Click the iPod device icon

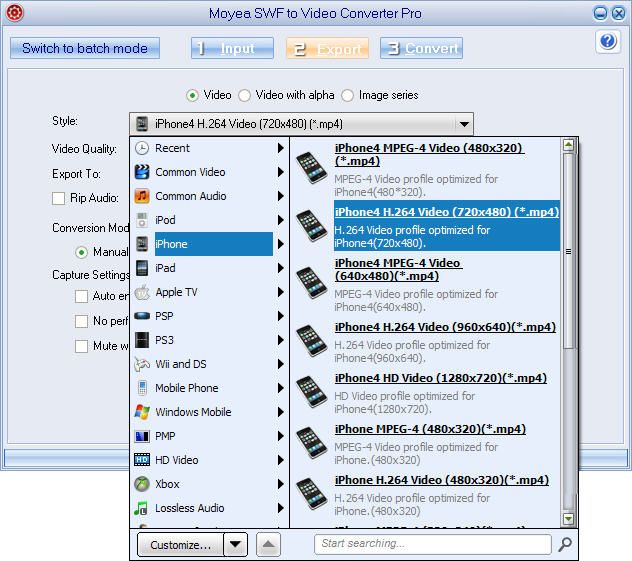pyautogui.click(x=142, y=220)
